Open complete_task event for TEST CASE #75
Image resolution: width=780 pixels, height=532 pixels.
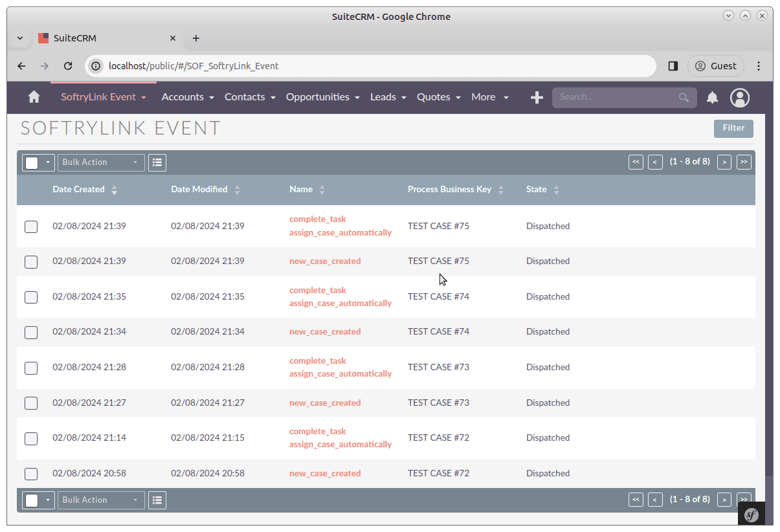click(x=340, y=226)
